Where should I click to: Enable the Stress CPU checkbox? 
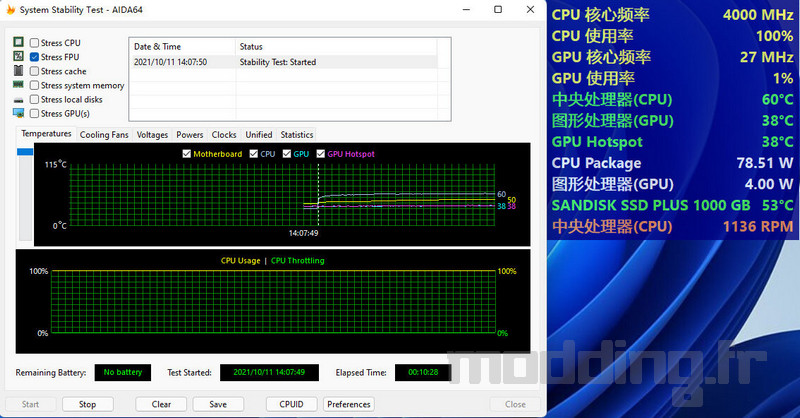(34, 43)
